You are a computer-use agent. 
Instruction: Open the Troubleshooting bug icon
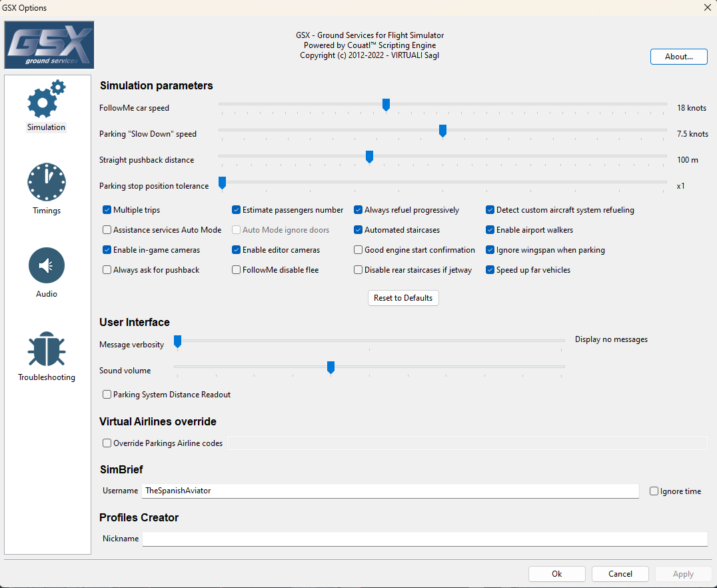click(x=47, y=349)
